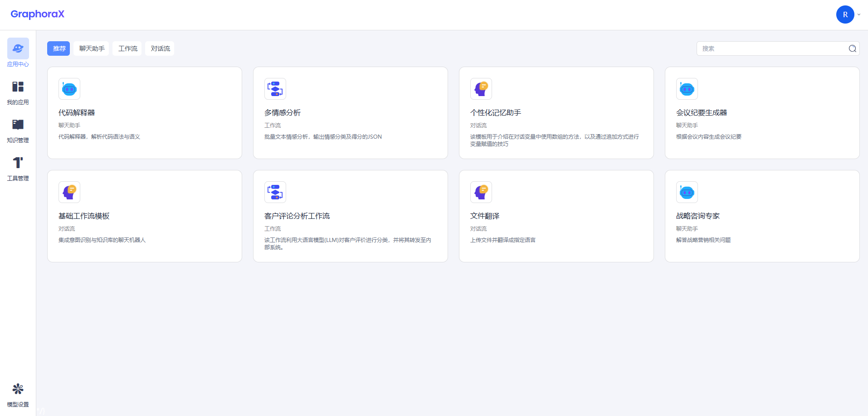Viewport: 868px width, 416px height.
Task: Click the 文件翻译 head icon
Action: click(481, 192)
